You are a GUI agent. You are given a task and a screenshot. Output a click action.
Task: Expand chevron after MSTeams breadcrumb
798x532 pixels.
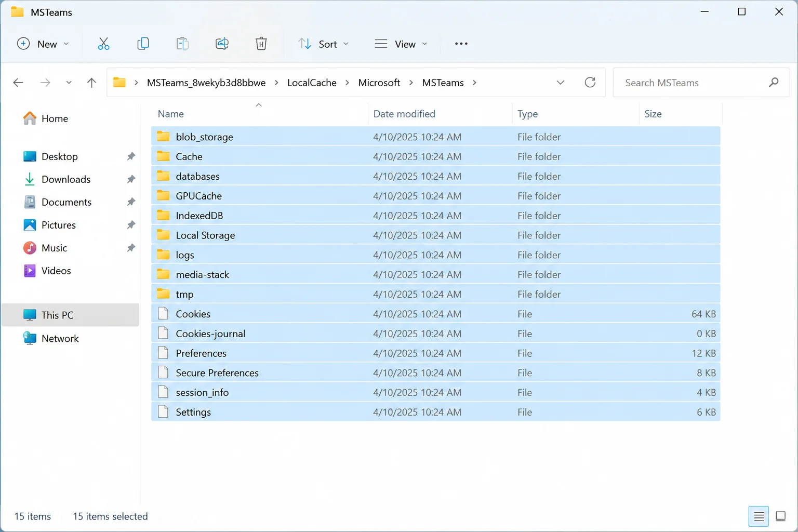(x=474, y=83)
